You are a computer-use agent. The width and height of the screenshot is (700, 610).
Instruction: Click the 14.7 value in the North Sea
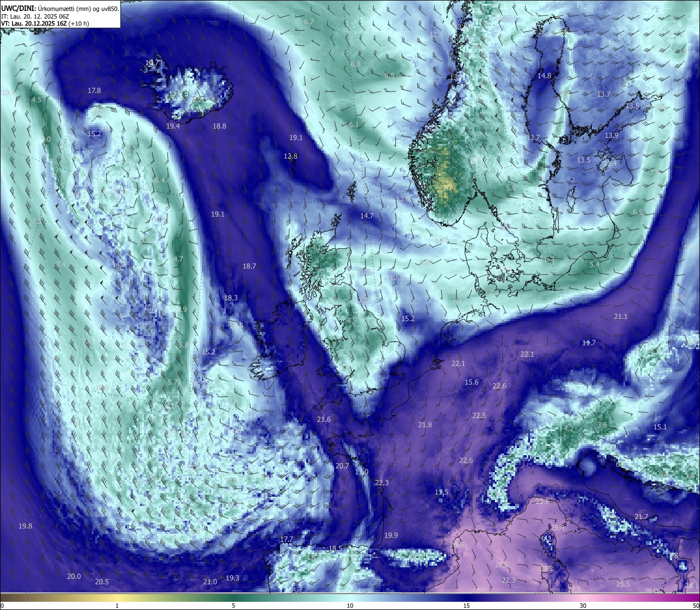pos(366,216)
